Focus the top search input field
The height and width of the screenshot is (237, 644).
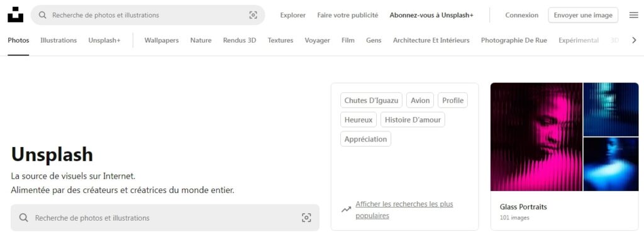[148, 15]
